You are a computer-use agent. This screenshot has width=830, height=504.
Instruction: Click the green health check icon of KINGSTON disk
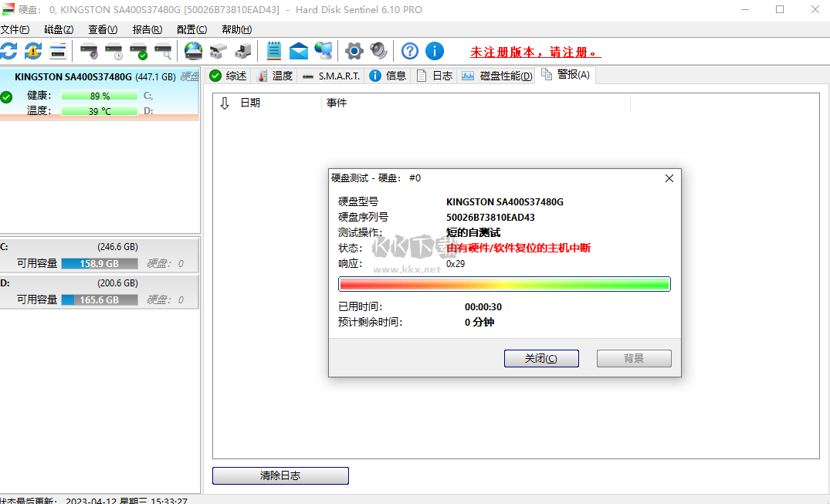pos(6,97)
